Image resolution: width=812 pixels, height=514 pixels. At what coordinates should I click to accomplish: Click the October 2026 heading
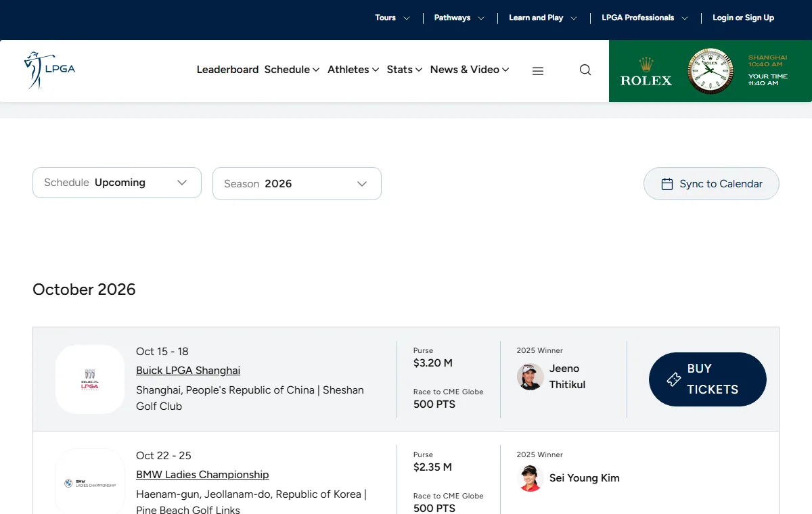point(84,289)
